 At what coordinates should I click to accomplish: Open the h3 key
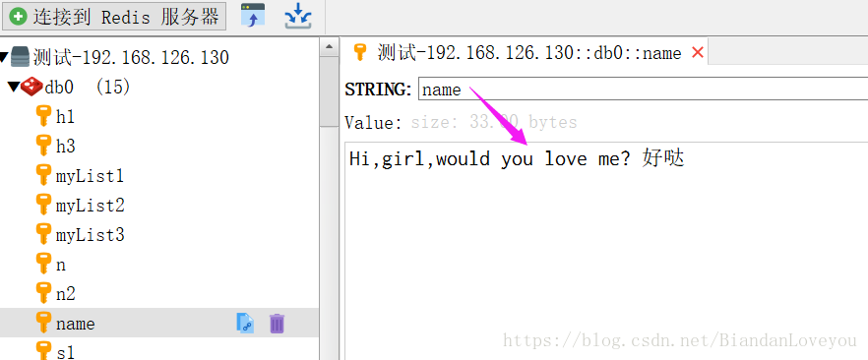click(x=66, y=147)
